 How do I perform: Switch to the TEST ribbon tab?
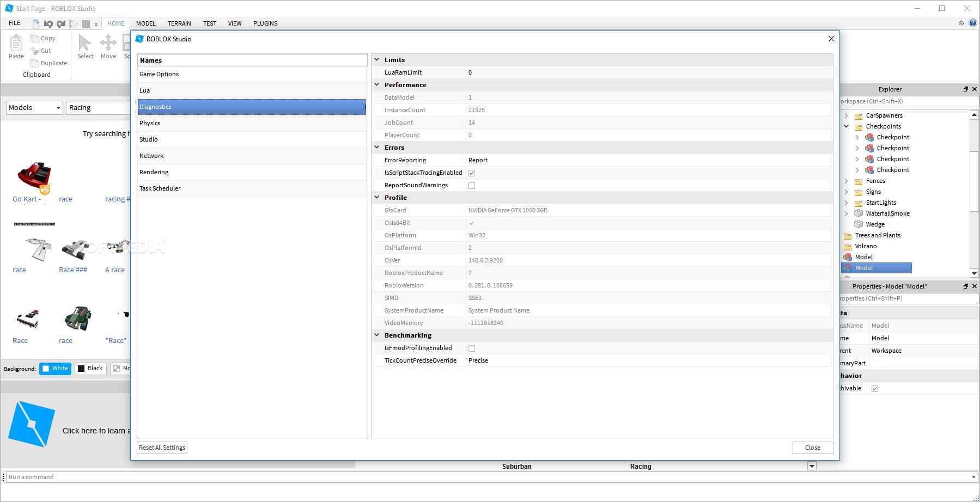(x=210, y=23)
